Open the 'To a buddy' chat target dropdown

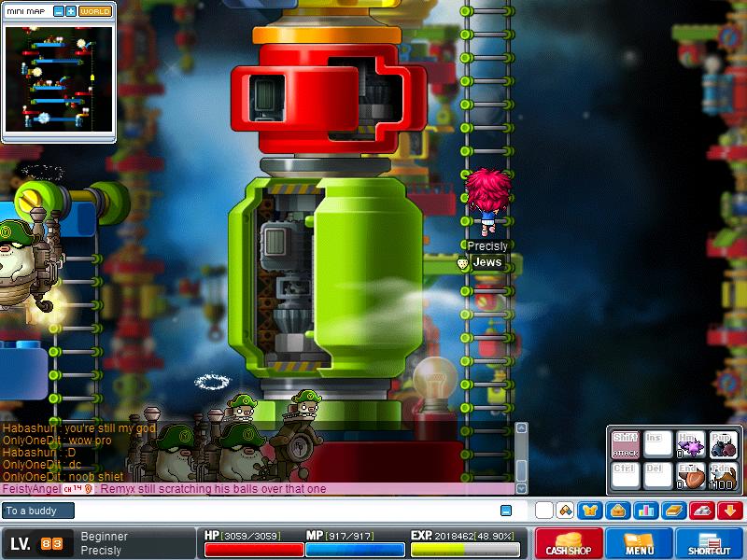pos(37,511)
